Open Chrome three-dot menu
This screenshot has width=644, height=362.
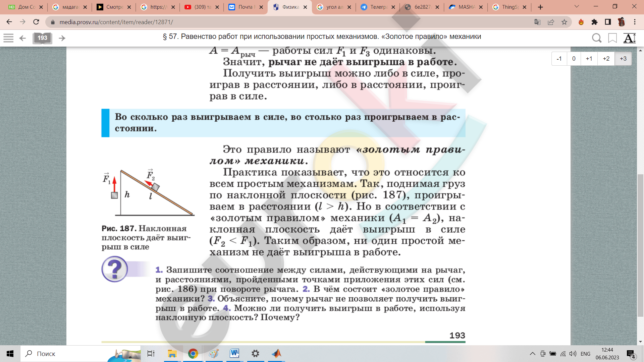point(635,22)
